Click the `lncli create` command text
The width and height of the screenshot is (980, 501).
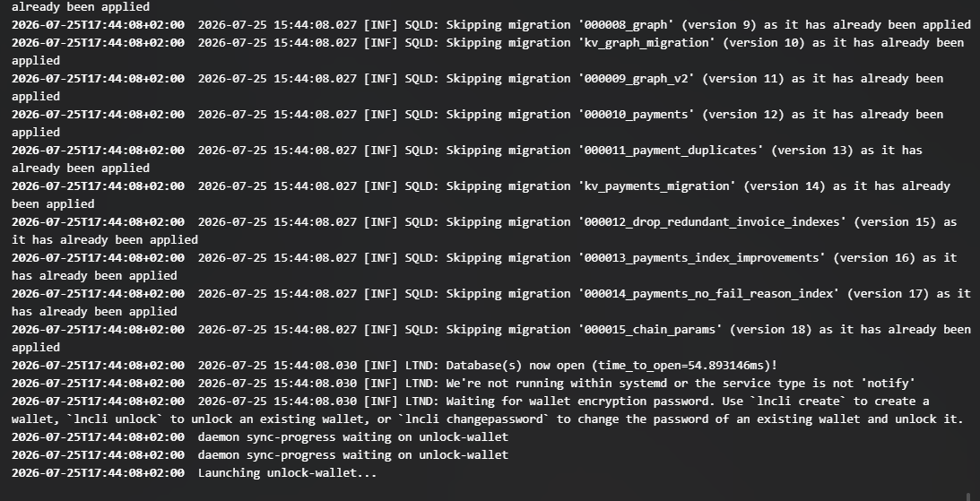coord(798,401)
